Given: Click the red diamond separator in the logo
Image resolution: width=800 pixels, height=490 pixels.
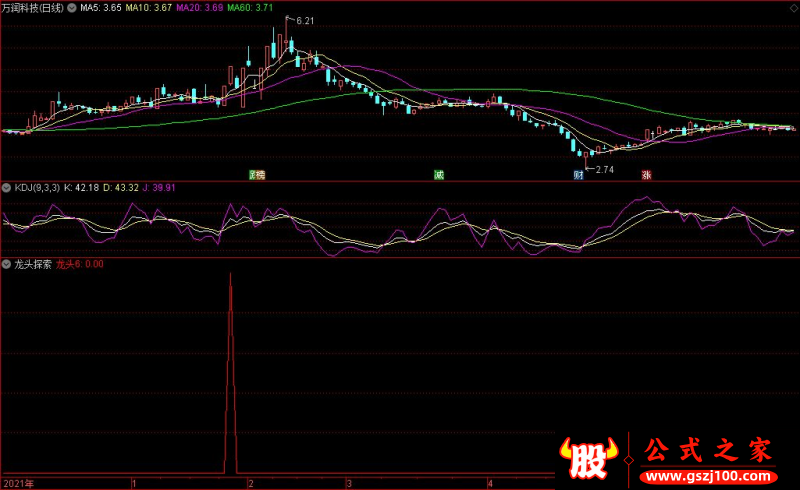Looking at the screenshot, I should (629, 460).
